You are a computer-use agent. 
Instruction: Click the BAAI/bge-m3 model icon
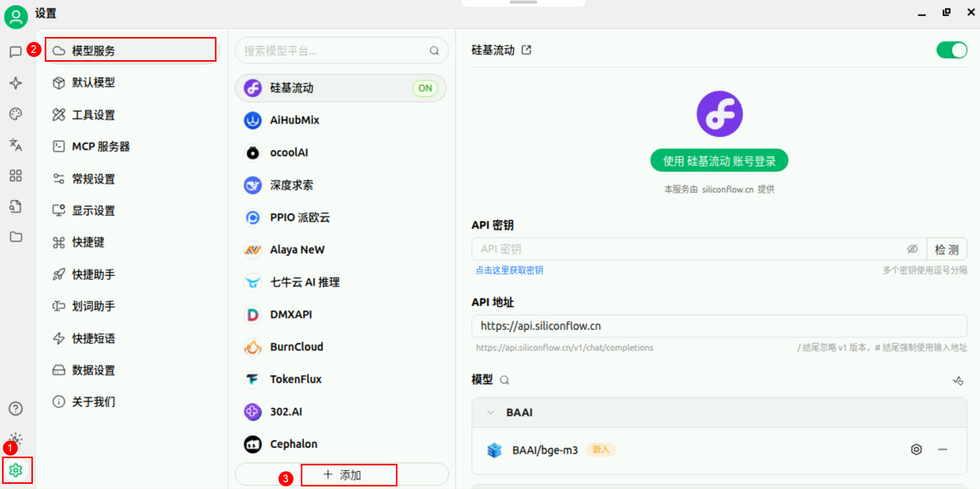point(494,450)
